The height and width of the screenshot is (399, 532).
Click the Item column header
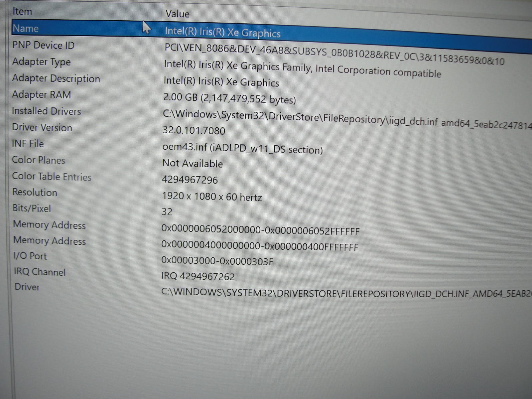[x=22, y=11]
